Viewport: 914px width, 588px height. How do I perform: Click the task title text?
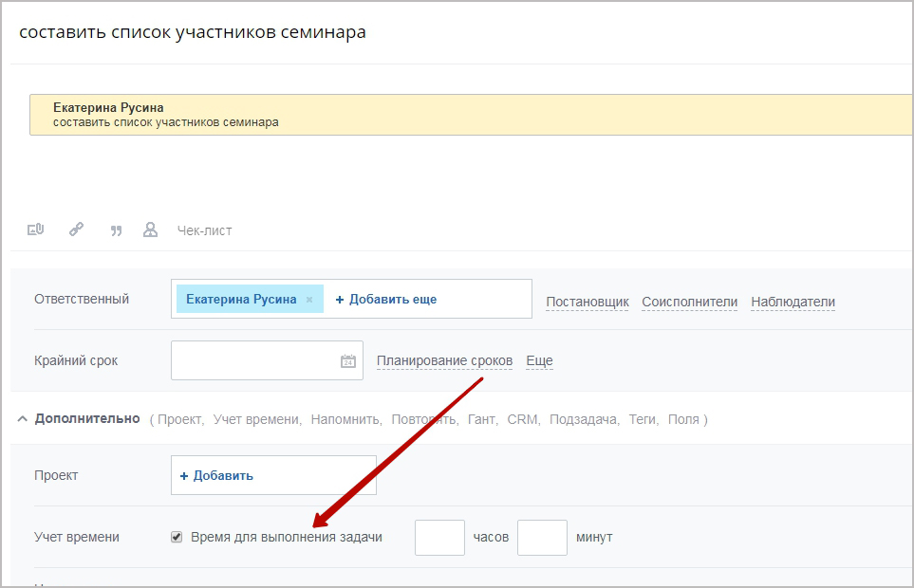pyautogui.click(x=193, y=32)
